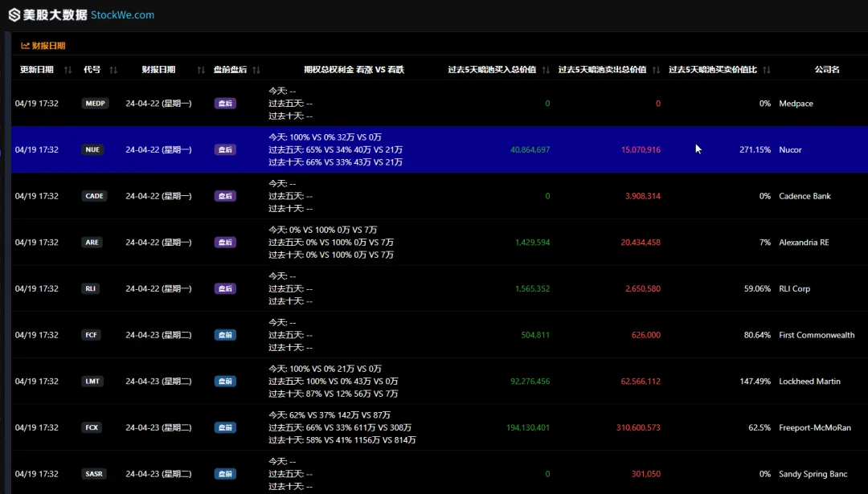868x494 pixels.
Task: Select company name RLI Corp
Action: coord(794,288)
